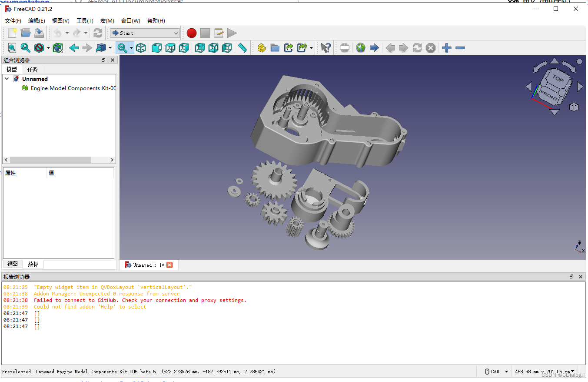Image resolution: width=588 pixels, height=382 pixels.
Task: Switch to the 任务 tab
Action: (x=33, y=70)
